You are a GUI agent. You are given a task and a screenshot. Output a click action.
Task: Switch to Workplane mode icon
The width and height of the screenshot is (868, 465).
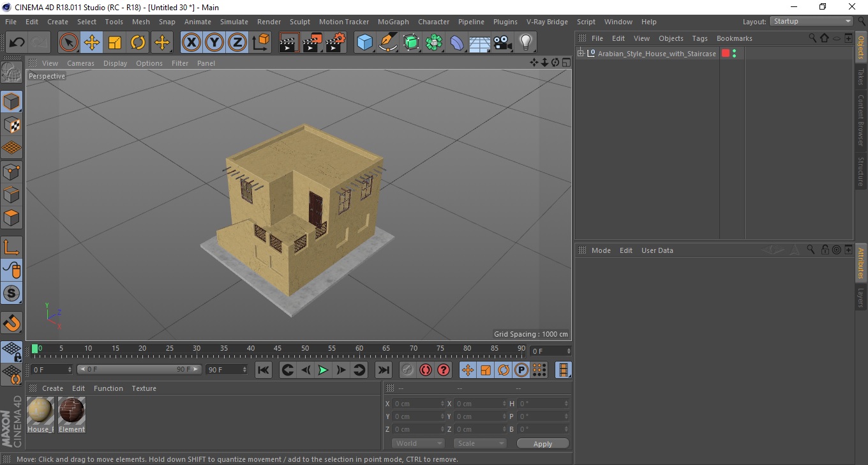click(11, 148)
